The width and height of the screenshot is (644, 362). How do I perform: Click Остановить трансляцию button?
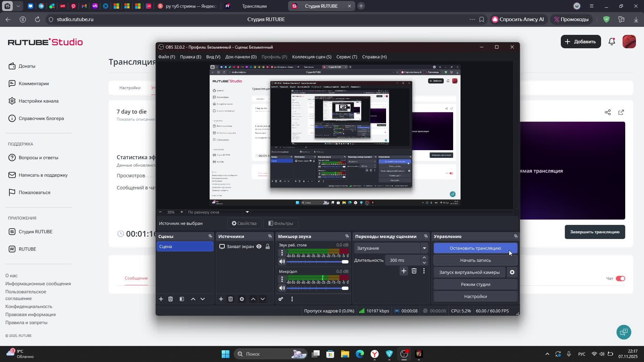[475, 248]
